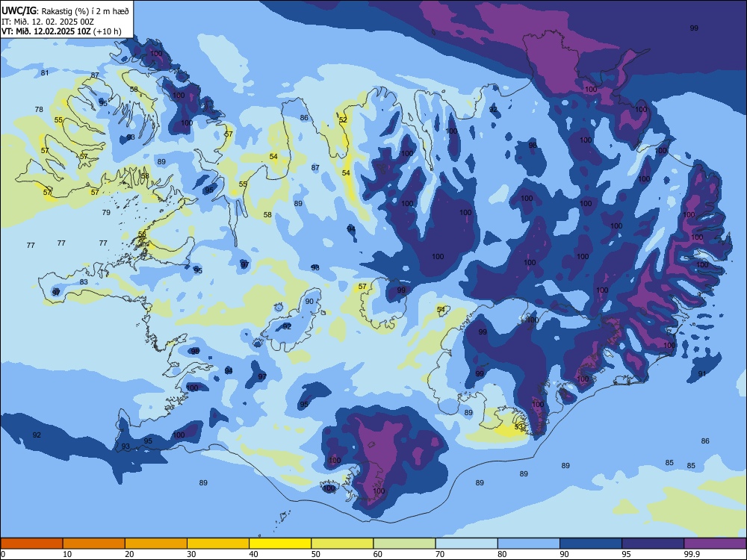
Task: Click the '30' legend tick label
Action: point(191,554)
